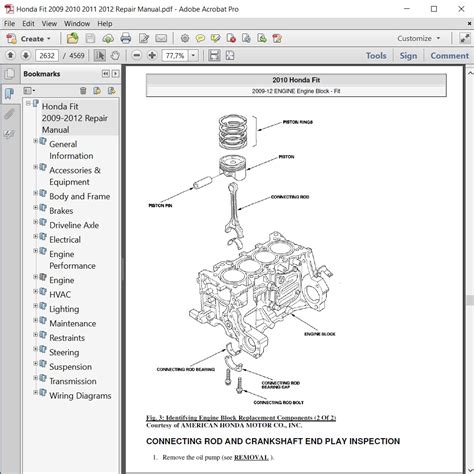Image resolution: width=474 pixels, height=474 pixels.
Task: Expand the Driveline Axle bookmark
Action: (35, 222)
